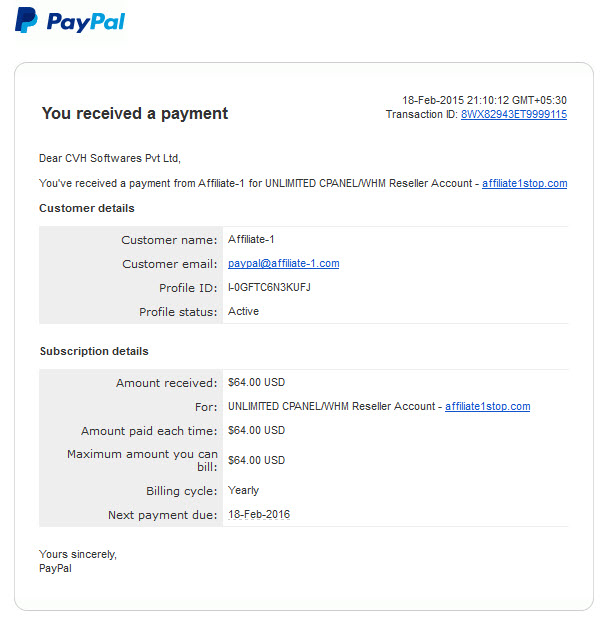This screenshot has width=616, height=634.
Task: Open transaction ID 8WX82943ET9999115 link
Action: click(x=514, y=114)
